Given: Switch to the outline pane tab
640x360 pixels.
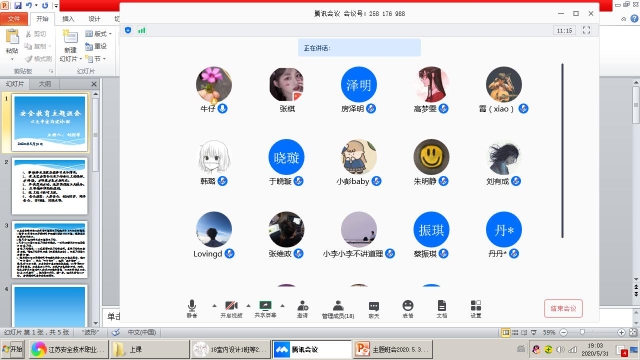Looking at the screenshot, I should pyautogui.click(x=45, y=84).
